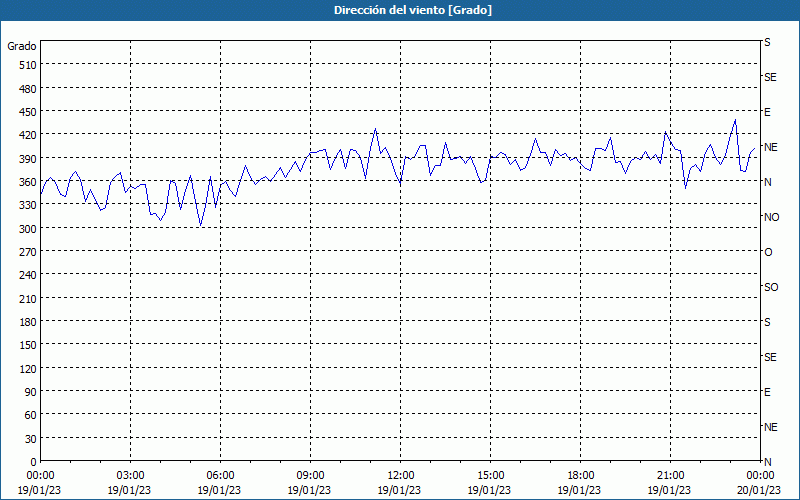Click the 420 tick label
The height and width of the screenshot is (500, 800).
pyautogui.click(x=29, y=135)
